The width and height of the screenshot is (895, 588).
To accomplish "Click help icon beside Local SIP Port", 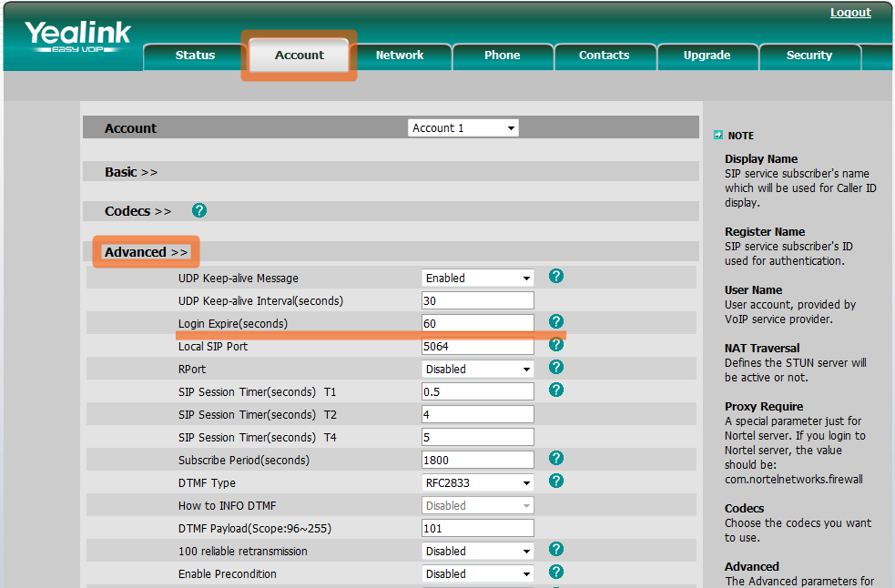I will pos(556,345).
